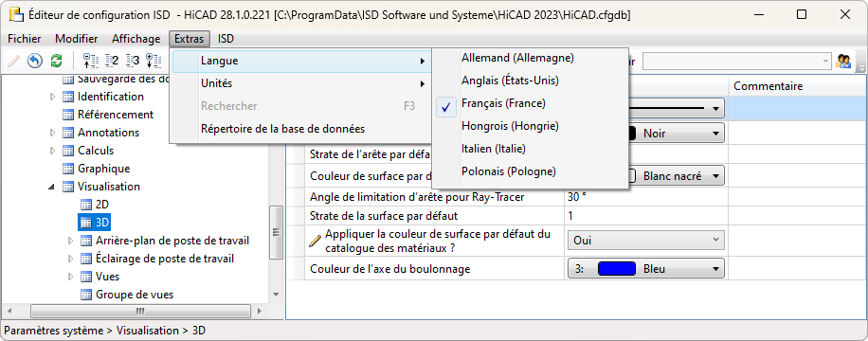Expand tree to level 3 icon
The height and width of the screenshot is (341, 868).
point(133,61)
